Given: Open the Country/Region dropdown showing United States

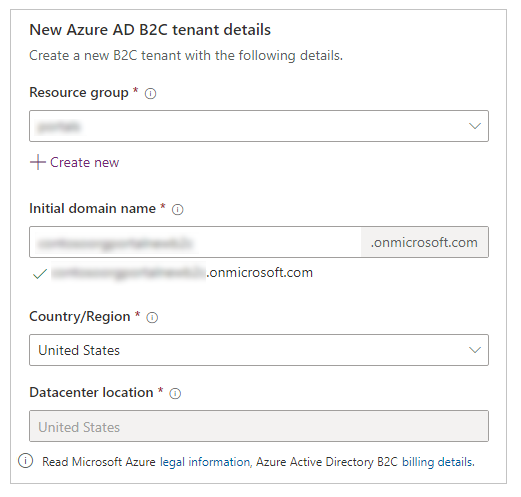Looking at the screenshot, I should coord(259,350).
